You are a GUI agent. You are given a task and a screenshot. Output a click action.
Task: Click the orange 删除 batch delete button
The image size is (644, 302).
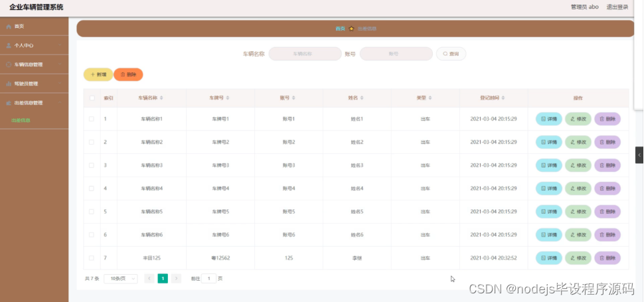pos(128,75)
